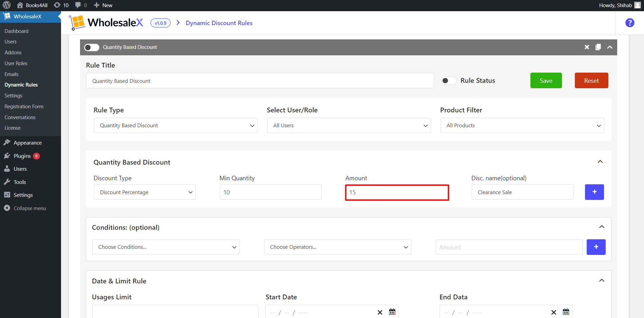Open the WordPress logo menu

[x=7, y=5]
